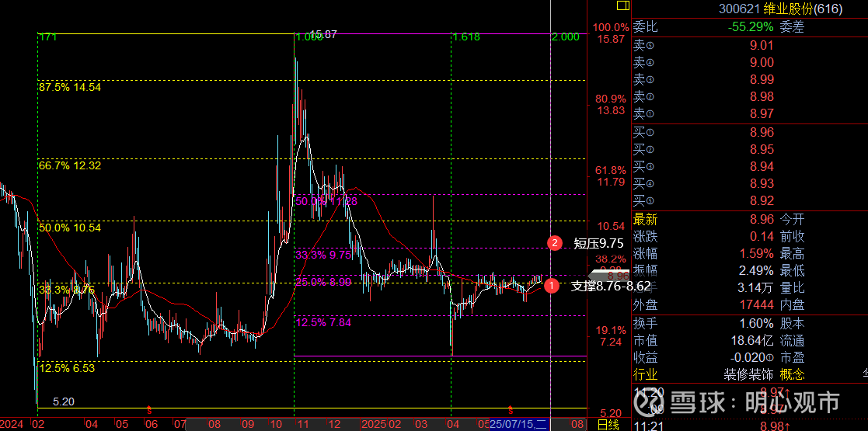The height and width of the screenshot is (431, 868).
Task: Click the right red S marker near 2025/05
Action: pyautogui.click(x=511, y=410)
